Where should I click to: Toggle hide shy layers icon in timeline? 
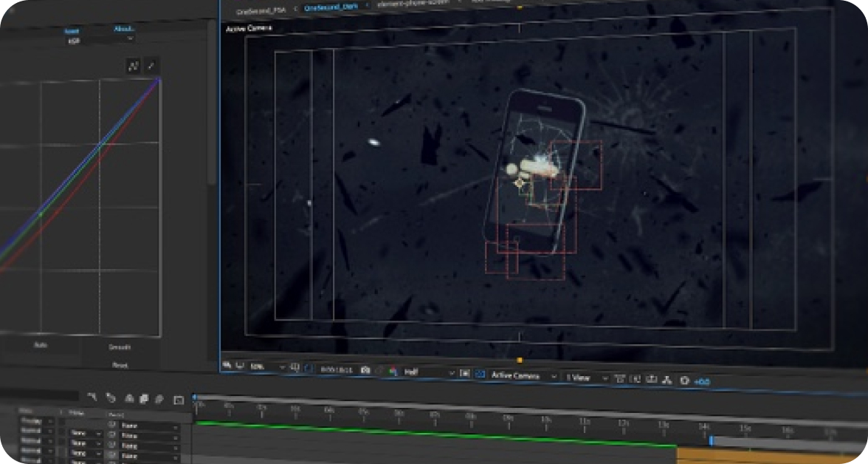point(129,398)
